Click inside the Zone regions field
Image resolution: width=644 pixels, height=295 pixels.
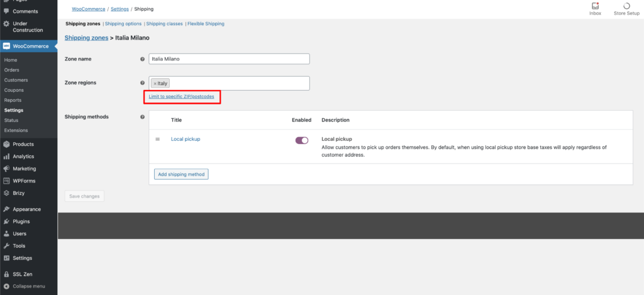[229, 83]
